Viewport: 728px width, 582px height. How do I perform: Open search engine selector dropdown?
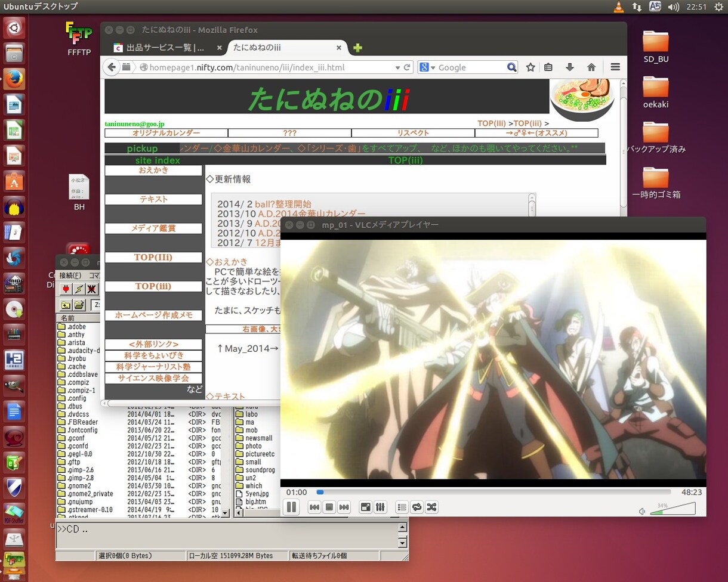pos(427,67)
